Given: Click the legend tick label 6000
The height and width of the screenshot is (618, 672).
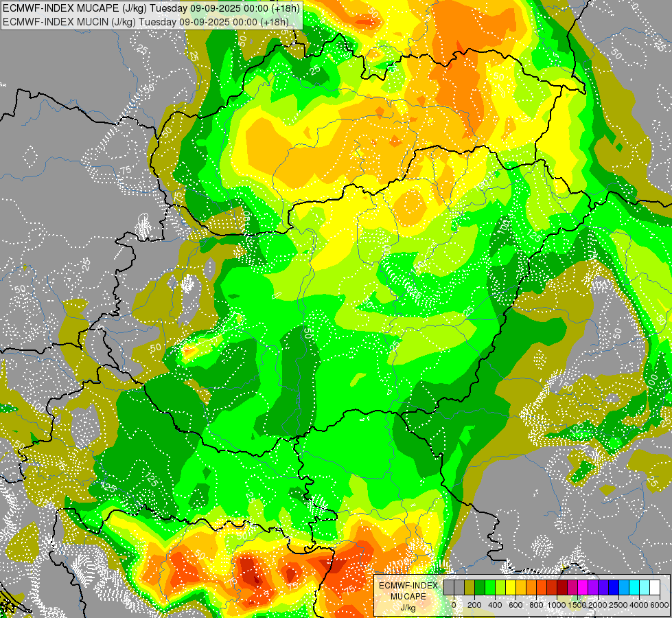Looking at the screenshot, I should (x=660, y=605).
